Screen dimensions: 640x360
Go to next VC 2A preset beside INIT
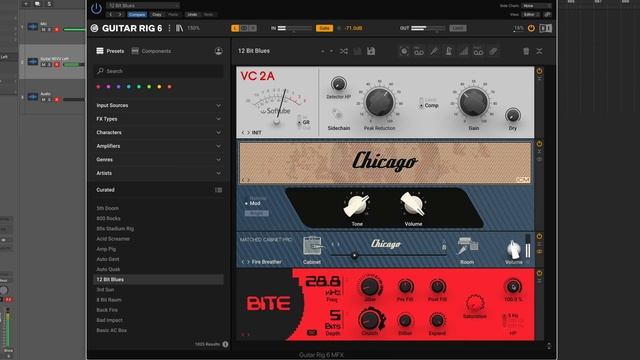point(248,133)
